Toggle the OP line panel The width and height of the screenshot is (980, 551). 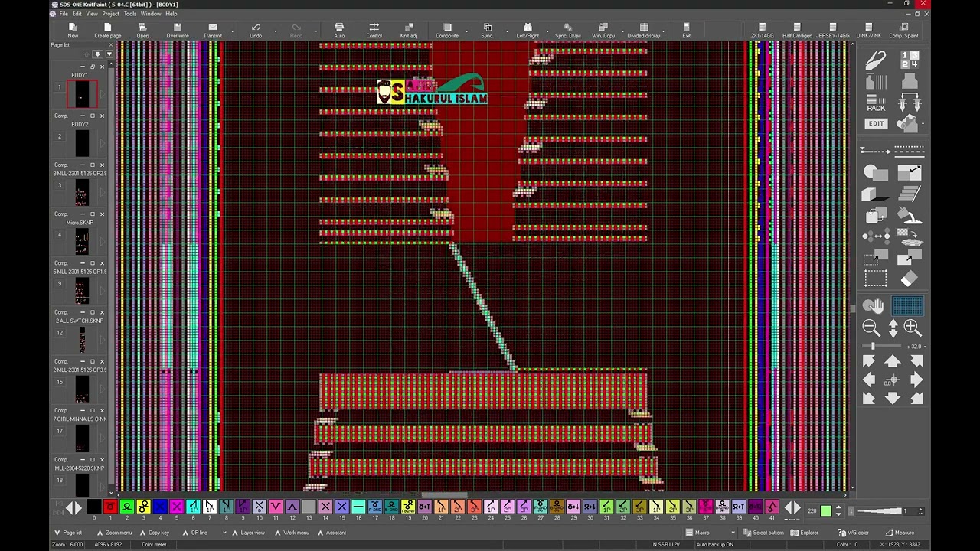coord(195,533)
